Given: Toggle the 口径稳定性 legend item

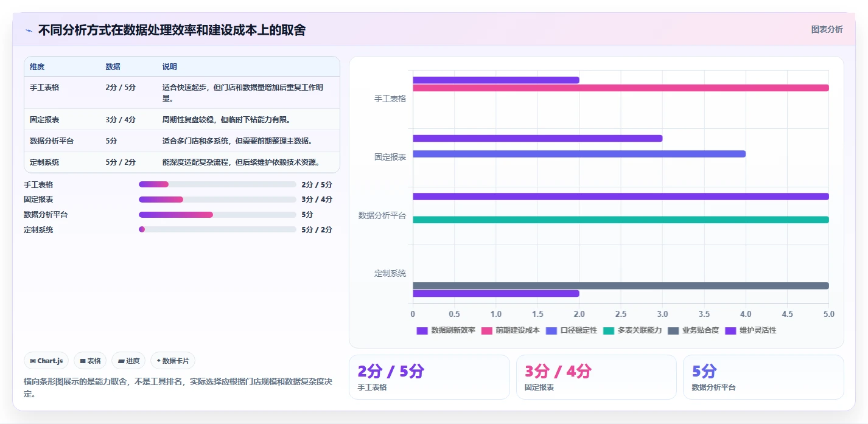Looking at the screenshot, I should 572,330.
